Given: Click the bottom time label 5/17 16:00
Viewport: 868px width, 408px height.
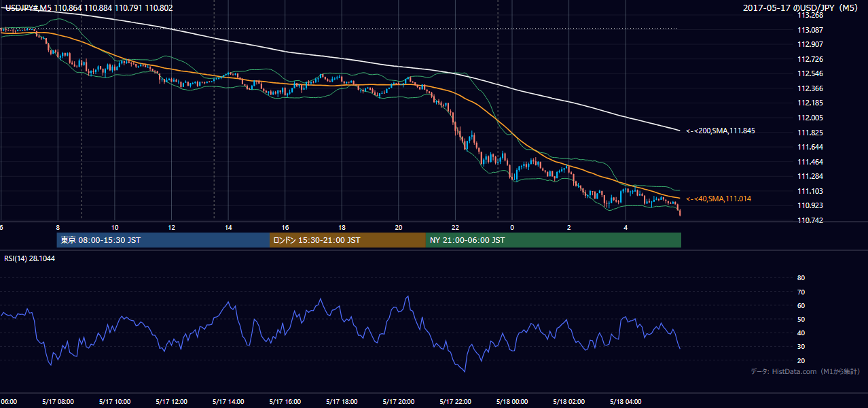Looking at the screenshot, I should [x=285, y=401].
